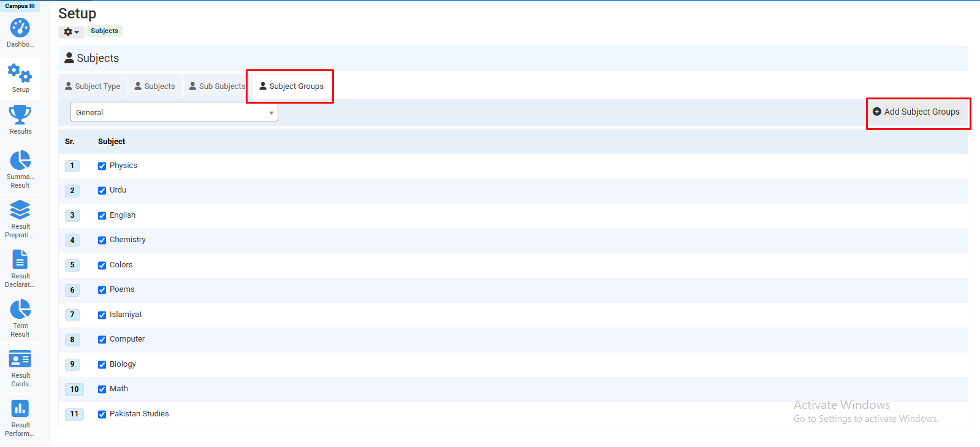980x447 pixels.
Task: Click the Sr. column header
Action: (x=70, y=142)
